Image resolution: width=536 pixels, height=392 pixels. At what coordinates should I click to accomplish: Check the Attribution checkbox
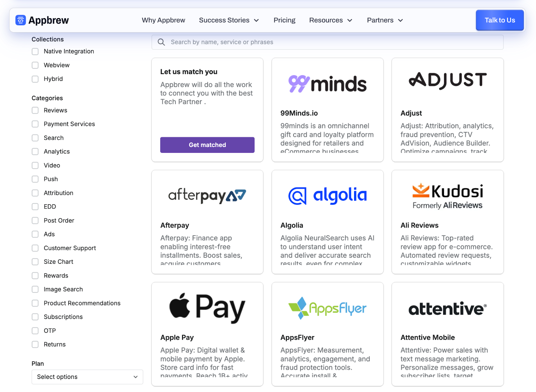(x=35, y=193)
